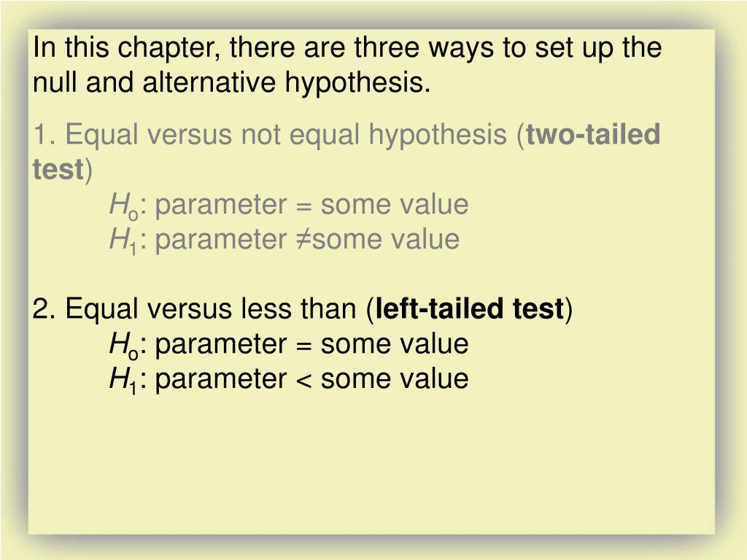Screen dimensions: 747x560
Task: Click the italic H0 symbol in grayed item 1
Action: pyautogui.click(x=124, y=206)
